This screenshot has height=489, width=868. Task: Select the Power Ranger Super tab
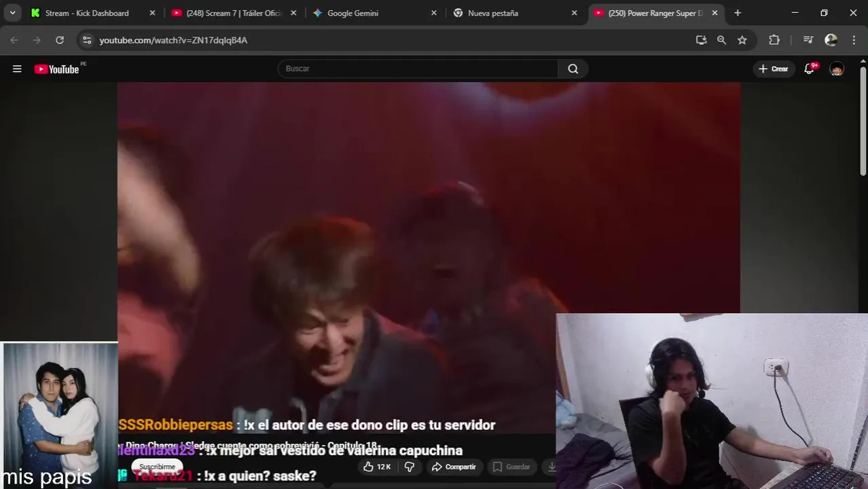click(655, 13)
